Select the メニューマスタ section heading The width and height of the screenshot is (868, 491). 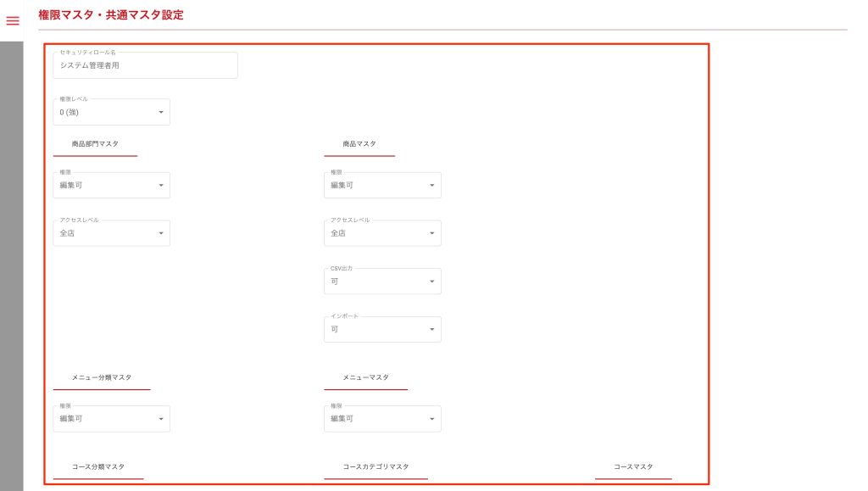click(365, 377)
